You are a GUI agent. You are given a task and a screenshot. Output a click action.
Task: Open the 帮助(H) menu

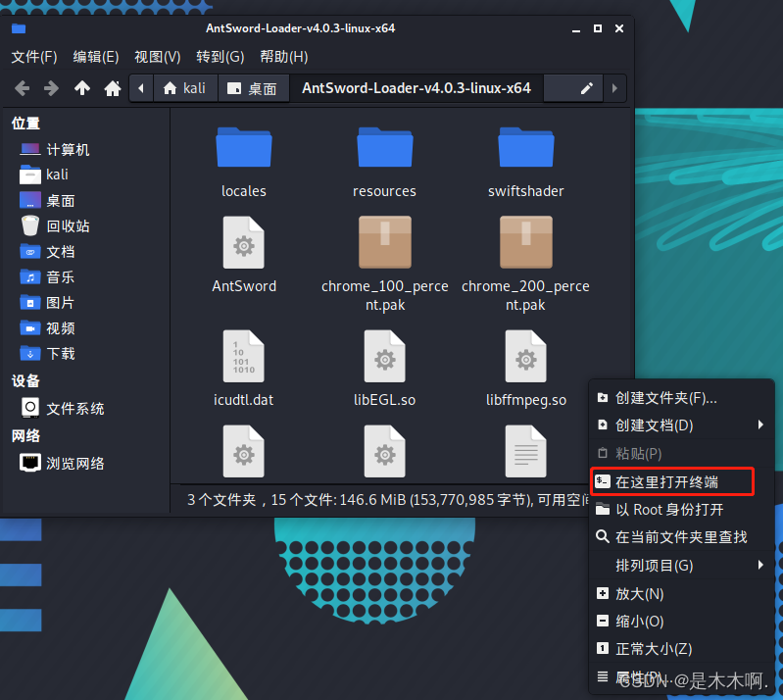pyautogui.click(x=283, y=57)
